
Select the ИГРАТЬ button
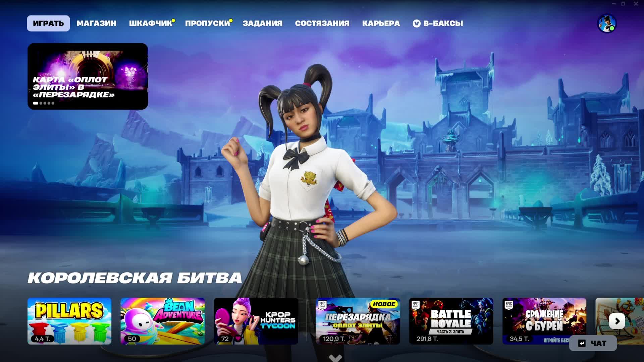pos(48,23)
